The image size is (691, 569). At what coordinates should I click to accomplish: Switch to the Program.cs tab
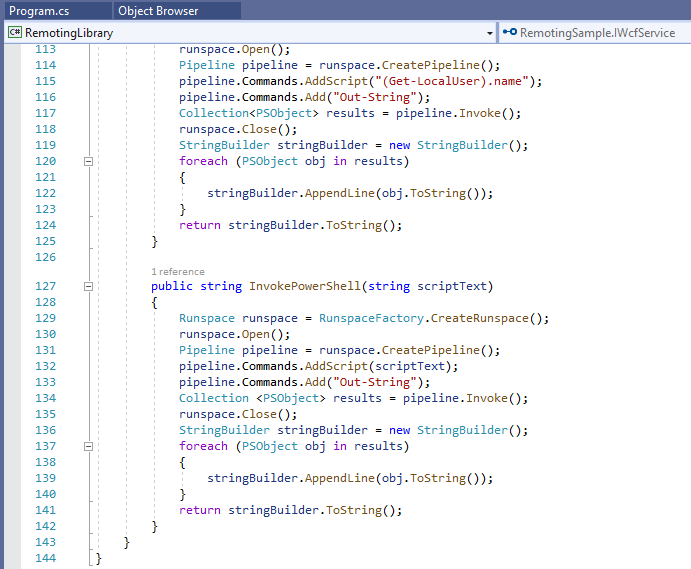57,11
